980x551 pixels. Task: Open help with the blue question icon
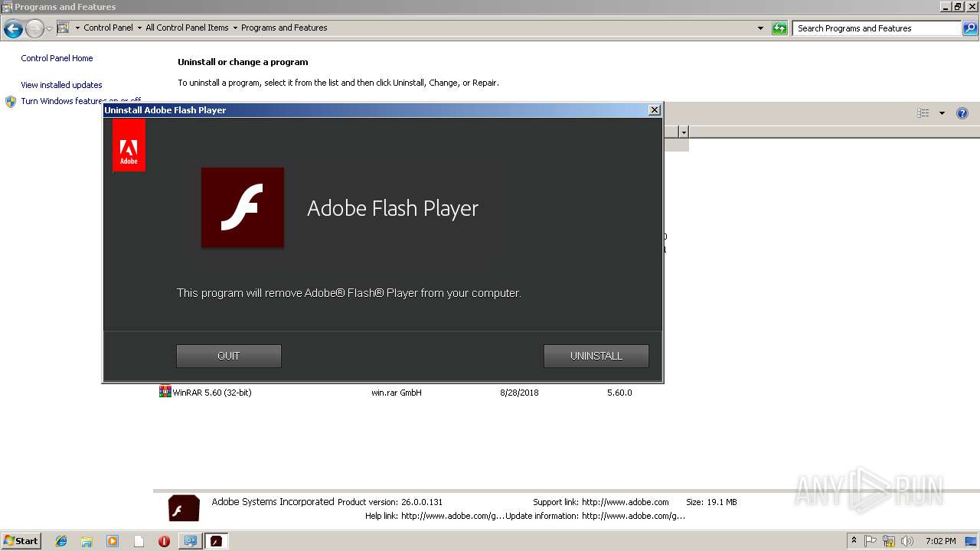(x=962, y=113)
